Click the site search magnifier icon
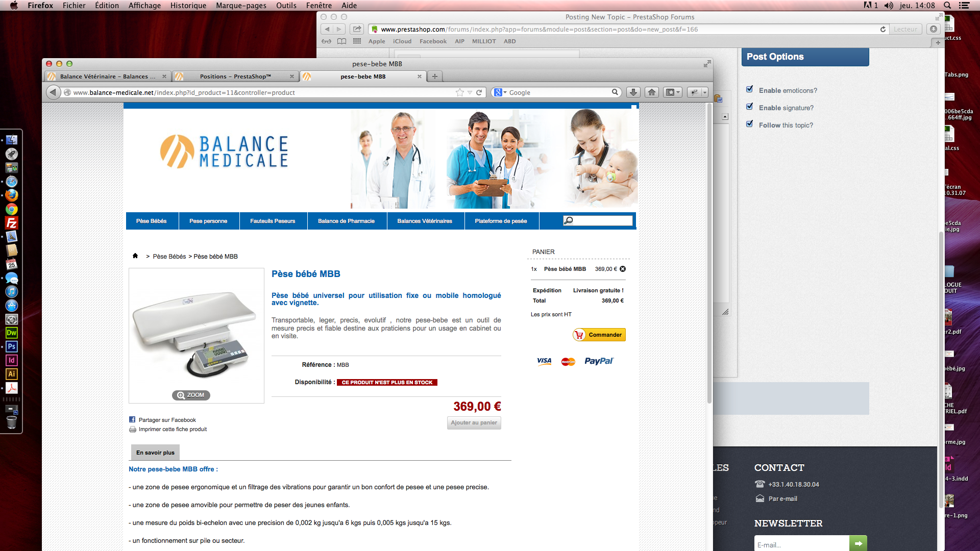 click(x=569, y=220)
